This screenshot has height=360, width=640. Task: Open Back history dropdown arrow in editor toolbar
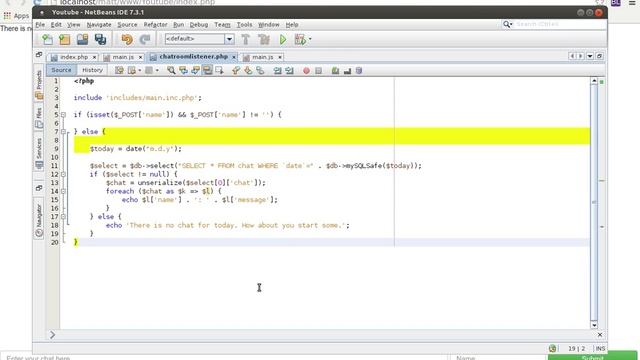[140, 71]
